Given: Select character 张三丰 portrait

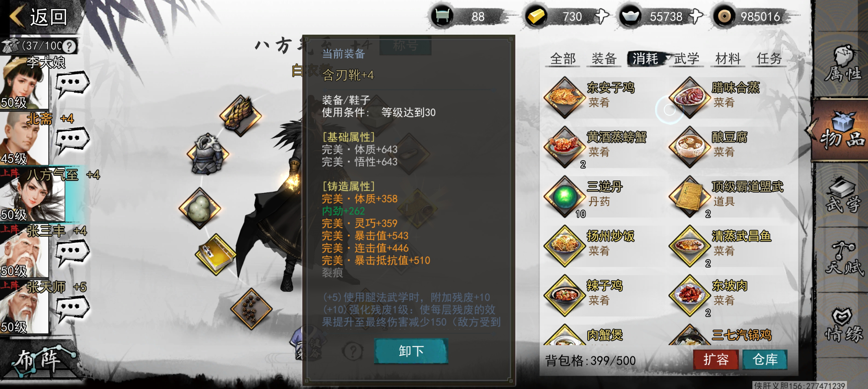Looking at the screenshot, I should 24,251.
